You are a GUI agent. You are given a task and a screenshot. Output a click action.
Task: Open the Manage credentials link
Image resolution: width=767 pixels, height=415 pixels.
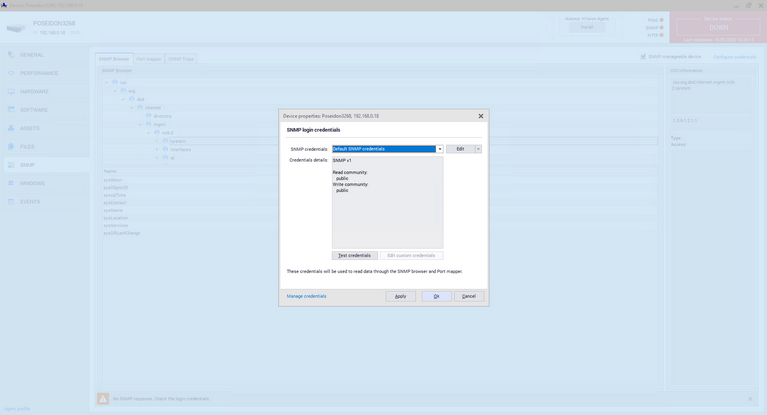click(x=306, y=296)
